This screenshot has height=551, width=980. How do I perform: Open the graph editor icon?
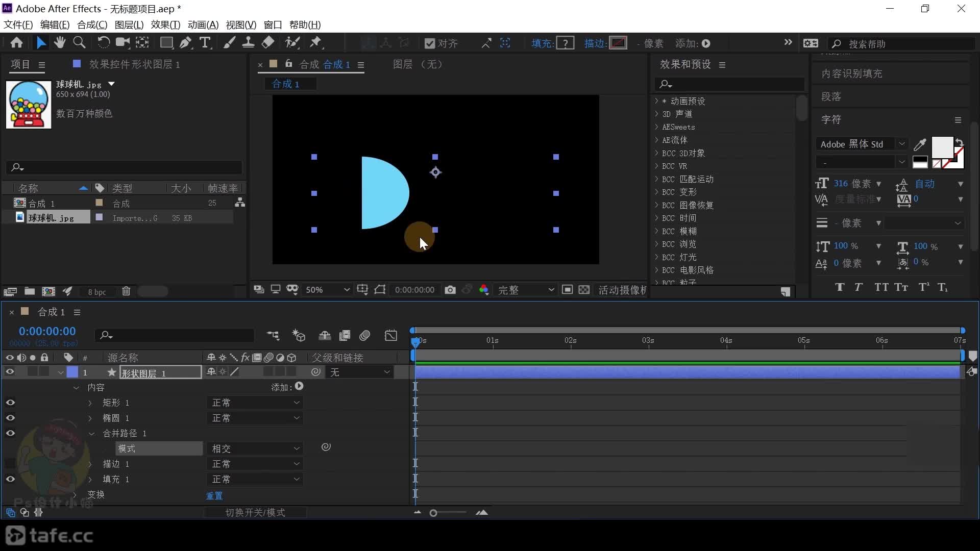(391, 335)
